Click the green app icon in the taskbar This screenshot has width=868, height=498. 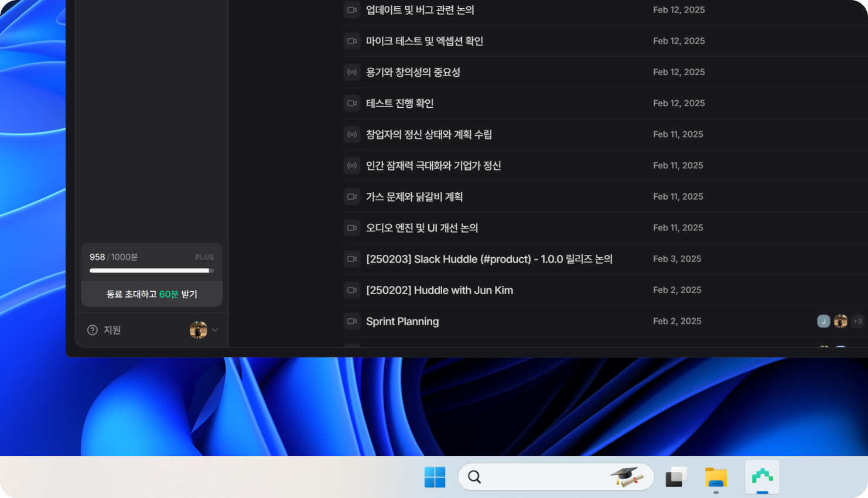[x=762, y=476]
